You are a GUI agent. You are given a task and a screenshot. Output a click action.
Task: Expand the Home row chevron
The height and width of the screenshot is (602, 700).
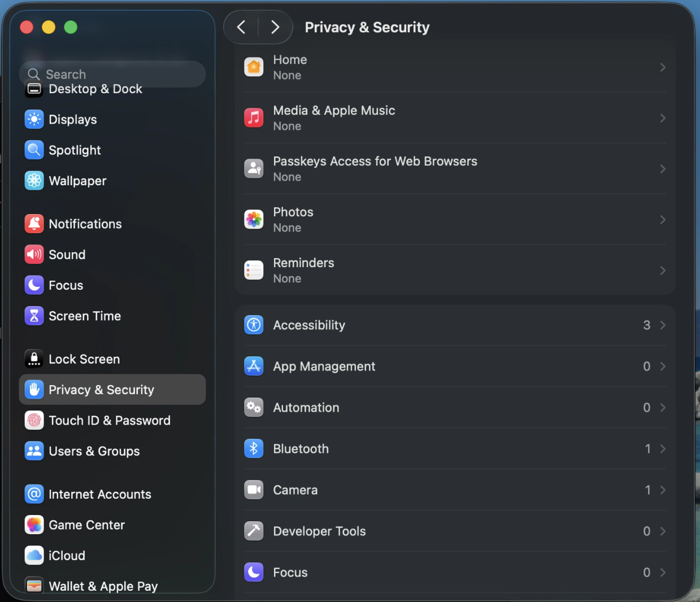tap(662, 67)
